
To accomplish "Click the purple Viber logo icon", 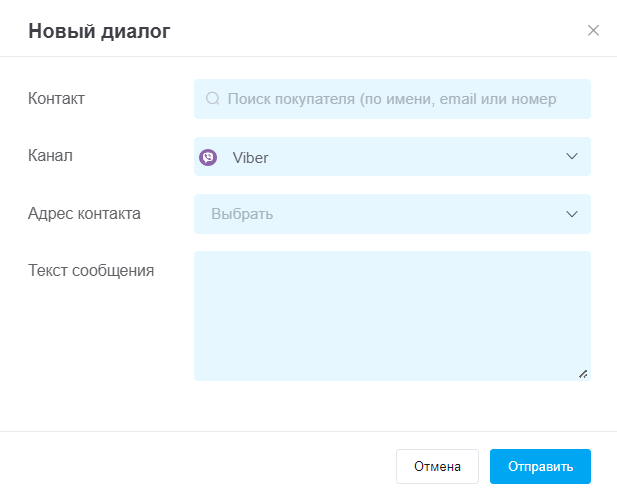I will (x=208, y=157).
